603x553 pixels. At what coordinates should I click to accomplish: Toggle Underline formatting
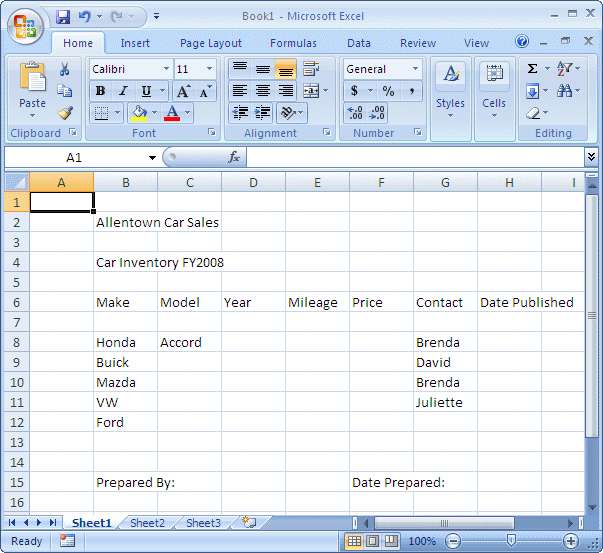pyautogui.click(x=146, y=91)
